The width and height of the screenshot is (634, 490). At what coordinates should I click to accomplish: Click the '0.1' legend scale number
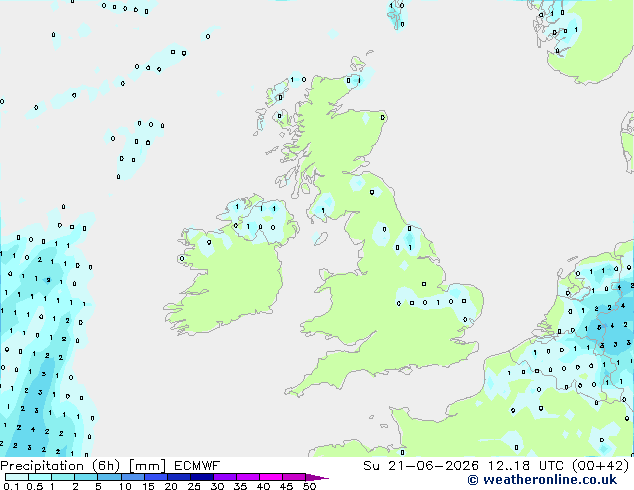point(11,486)
